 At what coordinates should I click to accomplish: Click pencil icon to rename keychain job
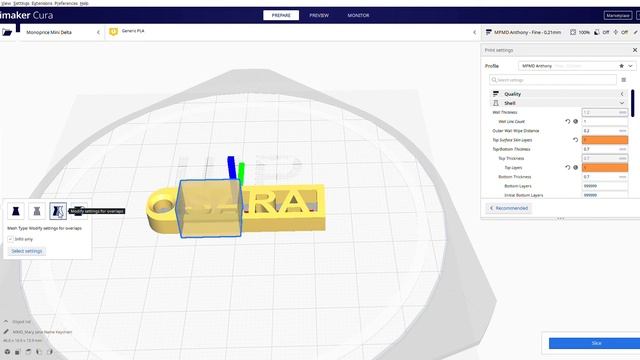(x=6, y=332)
